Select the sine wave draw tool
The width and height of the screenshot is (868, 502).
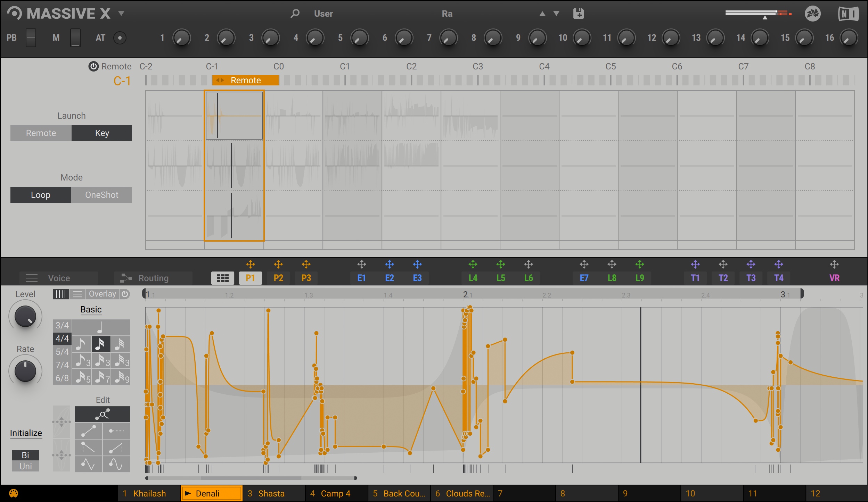[x=116, y=465]
